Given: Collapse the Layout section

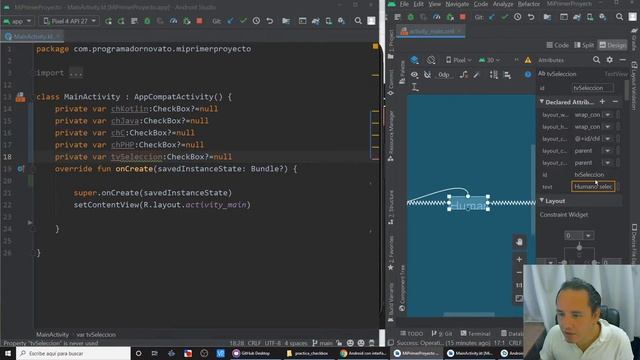Looking at the screenshot, I should [542, 201].
